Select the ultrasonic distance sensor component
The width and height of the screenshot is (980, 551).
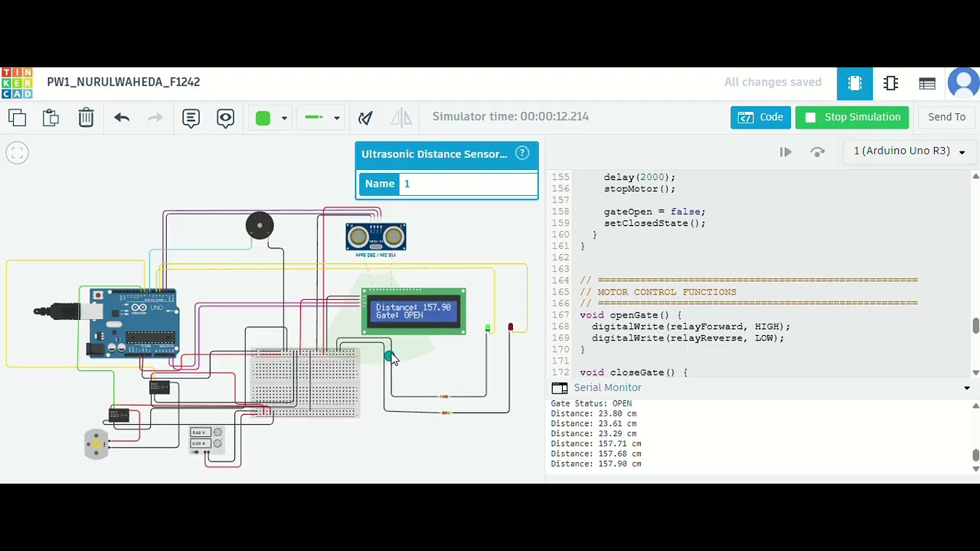376,237
